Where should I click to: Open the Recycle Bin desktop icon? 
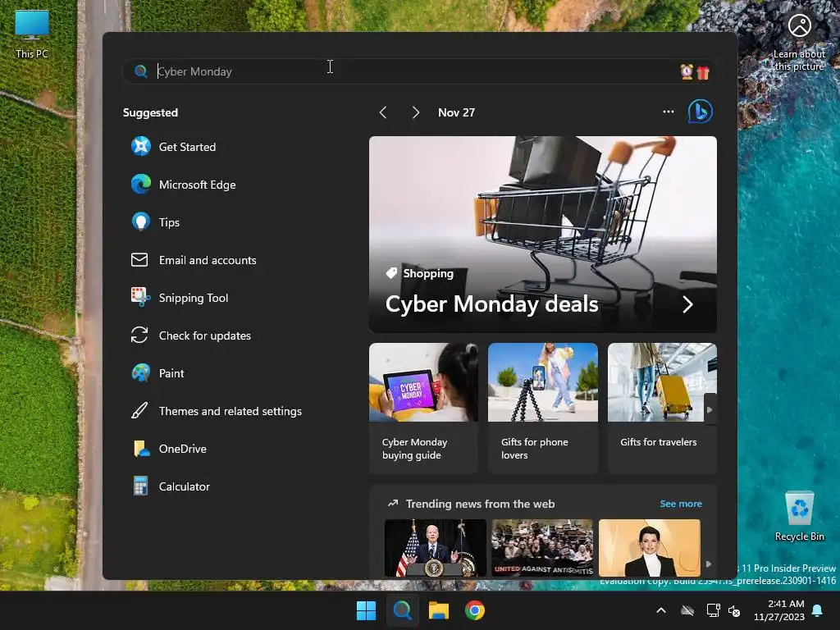pyautogui.click(x=799, y=517)
